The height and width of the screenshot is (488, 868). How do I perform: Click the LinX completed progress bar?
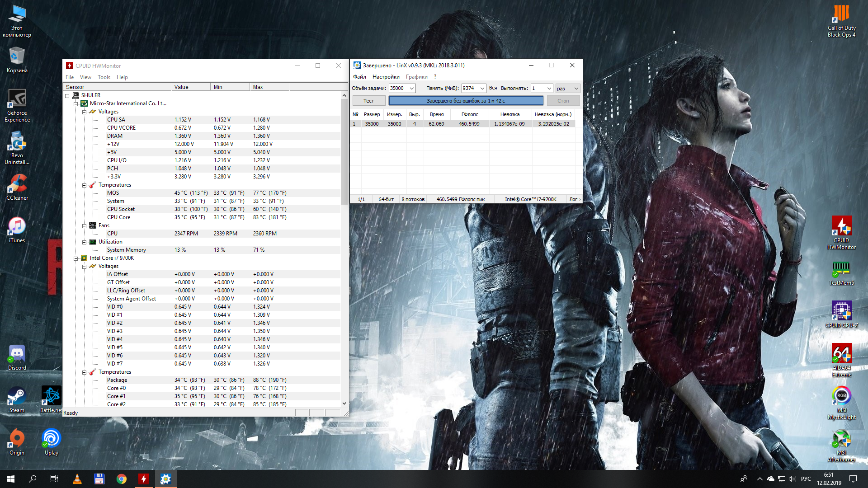[466, 101]
